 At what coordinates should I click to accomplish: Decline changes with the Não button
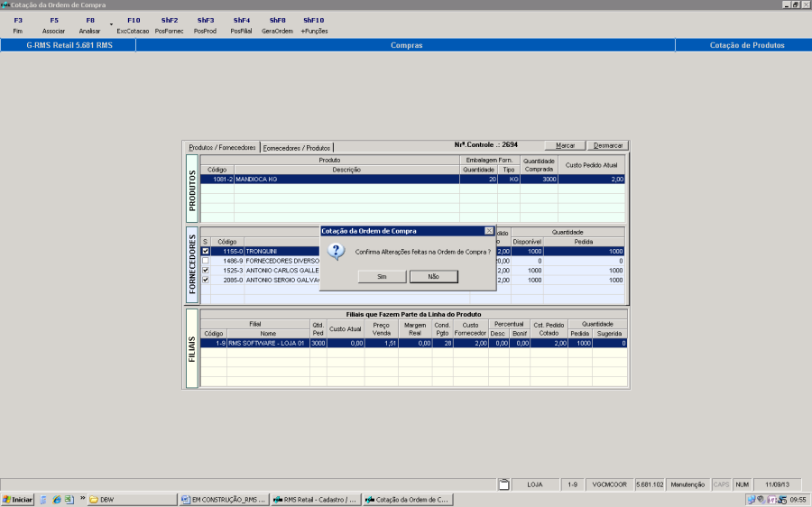coord(433,277)
